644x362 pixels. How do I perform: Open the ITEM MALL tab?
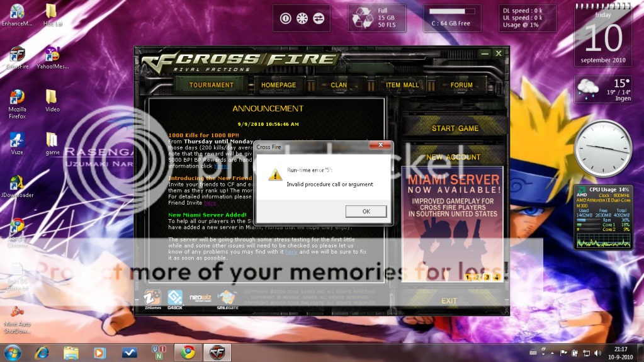402,85
